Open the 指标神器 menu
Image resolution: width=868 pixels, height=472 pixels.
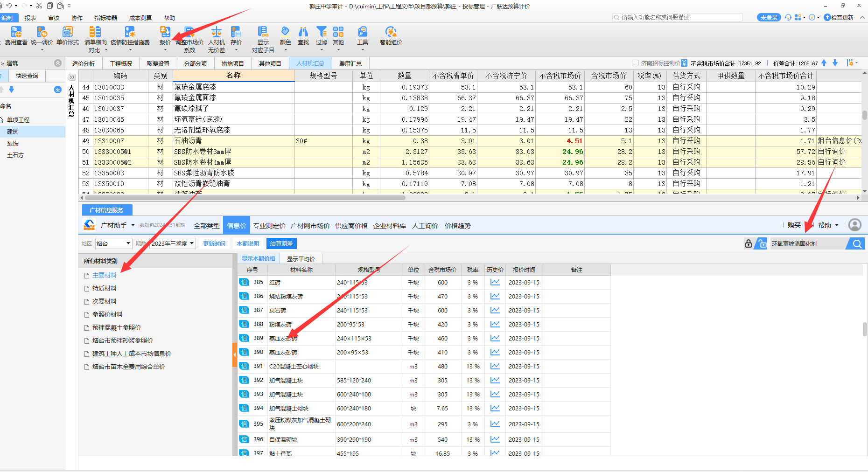[106, 18]
